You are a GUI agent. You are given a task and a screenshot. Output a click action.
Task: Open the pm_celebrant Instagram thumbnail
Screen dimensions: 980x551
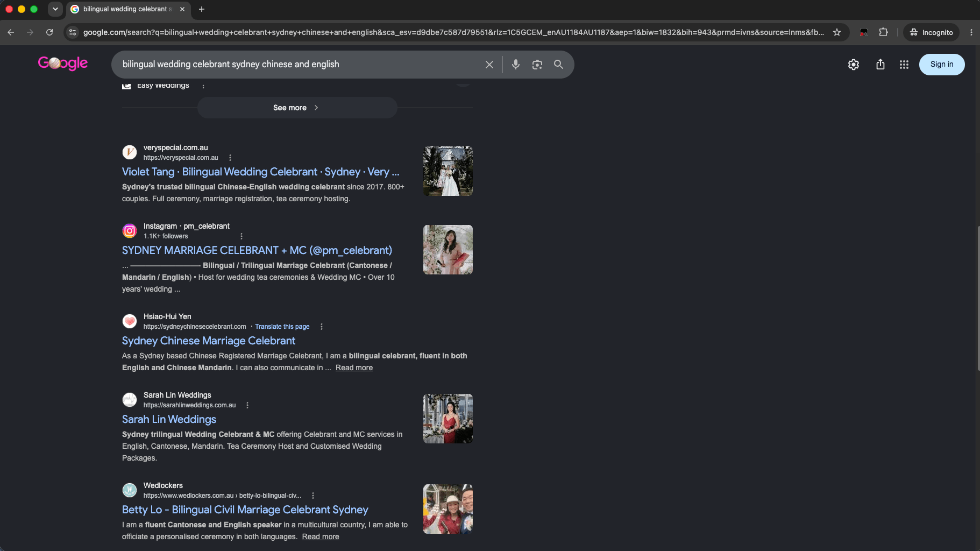(448, 250)
